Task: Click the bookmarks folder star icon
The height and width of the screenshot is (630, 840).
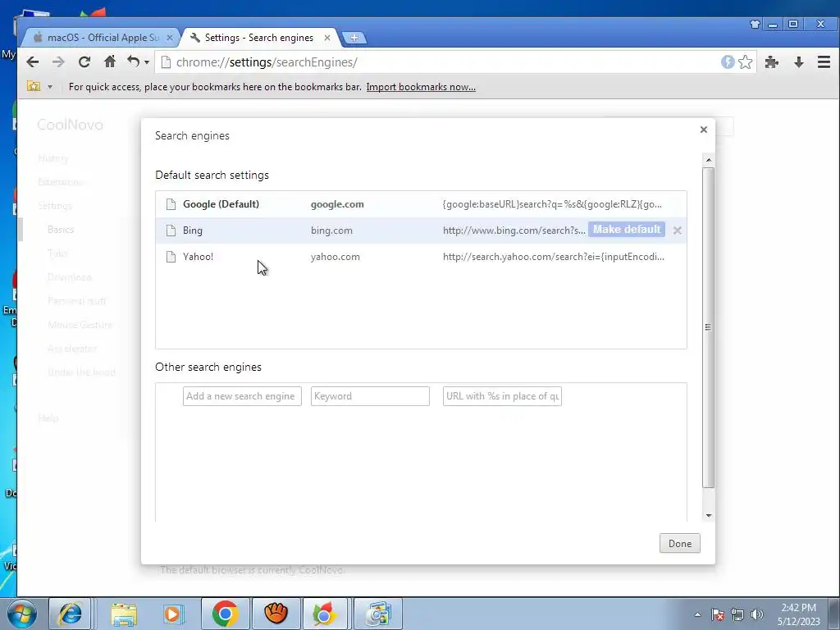Action: click(x=34, y=86)
